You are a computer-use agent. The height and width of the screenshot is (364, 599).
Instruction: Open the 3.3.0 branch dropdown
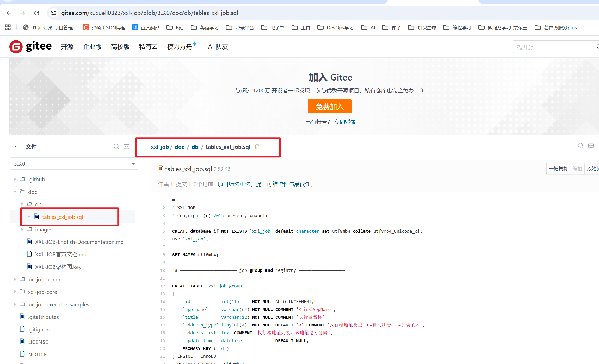74,164
